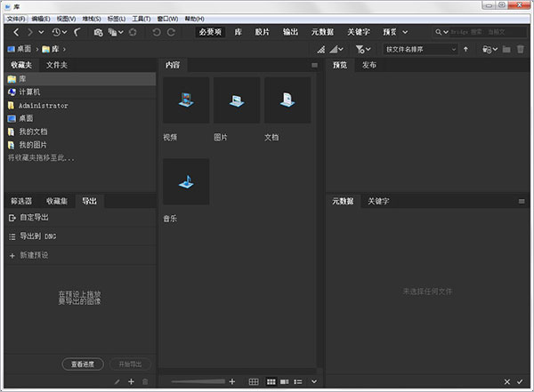Select the 音乐 library thumbnail

(186, 181)
